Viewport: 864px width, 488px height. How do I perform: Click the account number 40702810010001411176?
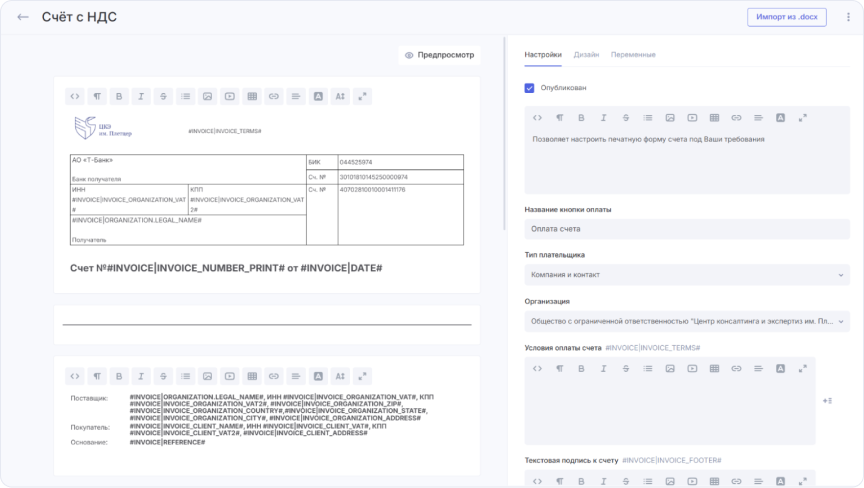tap(372, 189)
